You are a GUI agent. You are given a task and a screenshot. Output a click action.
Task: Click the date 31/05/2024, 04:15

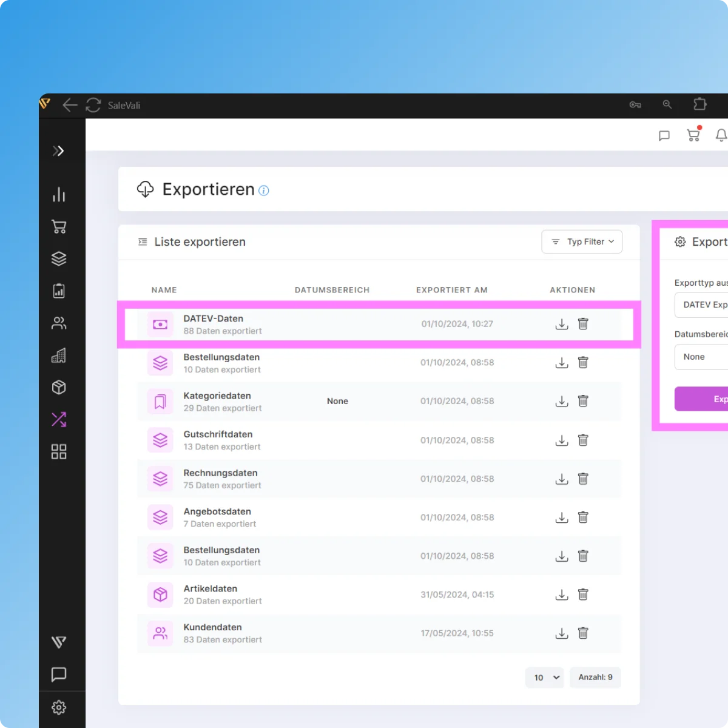click(457, 595)
